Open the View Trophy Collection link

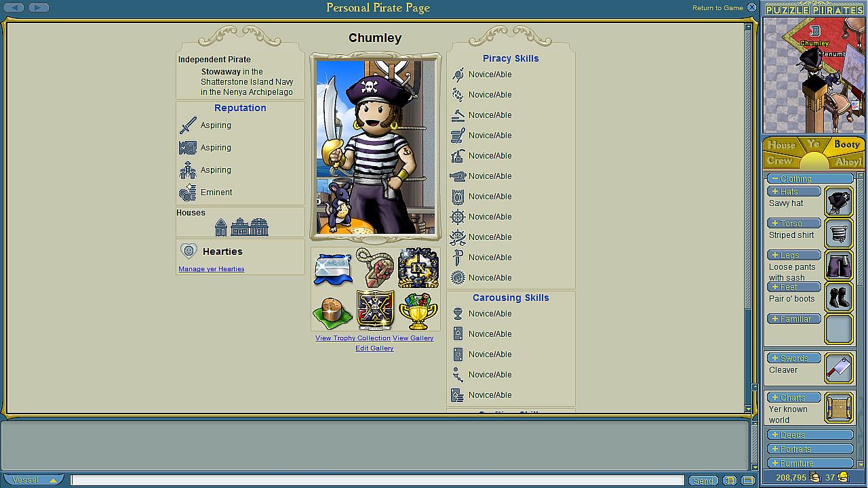353,338
